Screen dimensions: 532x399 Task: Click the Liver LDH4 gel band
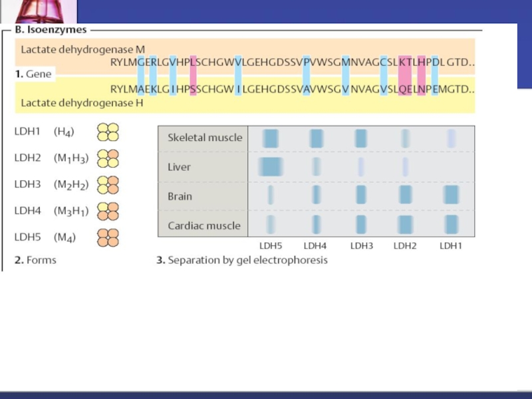(x=316, y=167)
